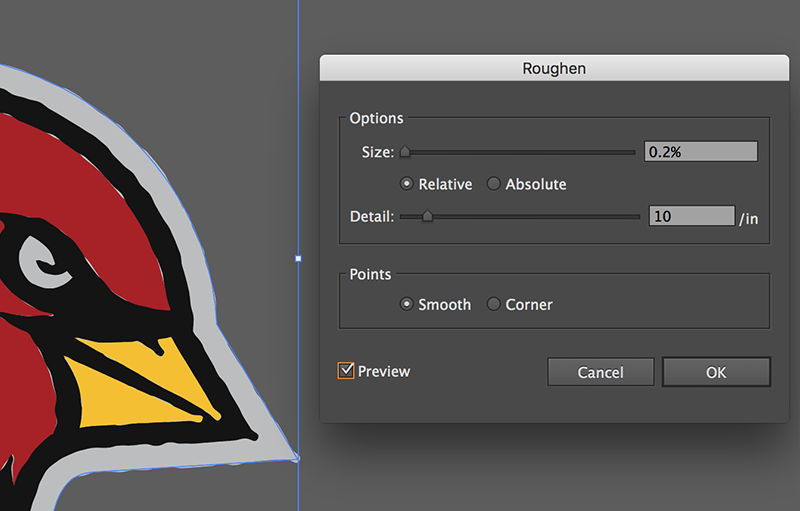Image resolution: width=800 pixels, height=511 pixels.
Task: Click the Detail slider handle
Action: [x=428, y=216]
